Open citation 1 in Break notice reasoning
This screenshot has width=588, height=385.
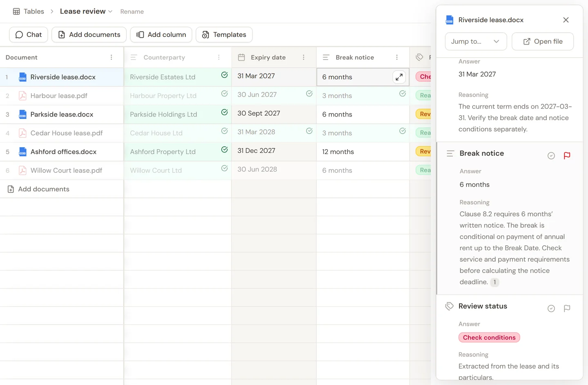click(494, 282)
